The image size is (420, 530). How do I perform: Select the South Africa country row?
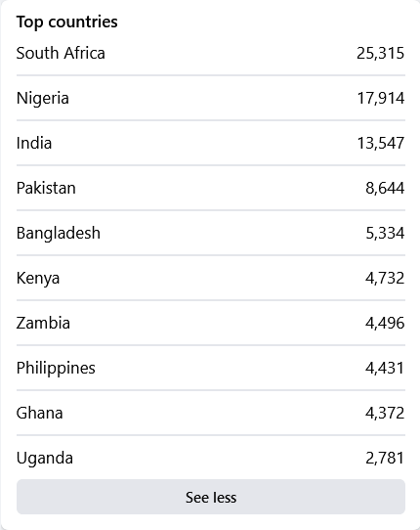(211, 53)
